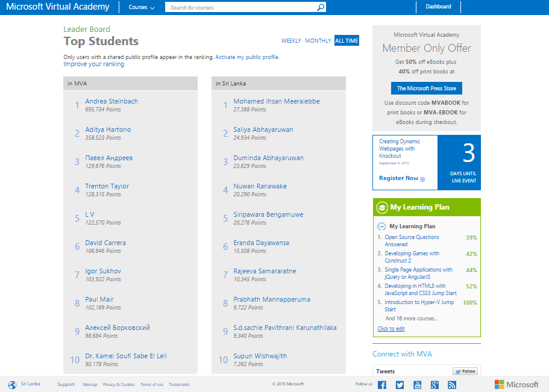Screen dimensions: 549x392
Task: Open the Twitter icon in footer
Action: pos(399,385)
